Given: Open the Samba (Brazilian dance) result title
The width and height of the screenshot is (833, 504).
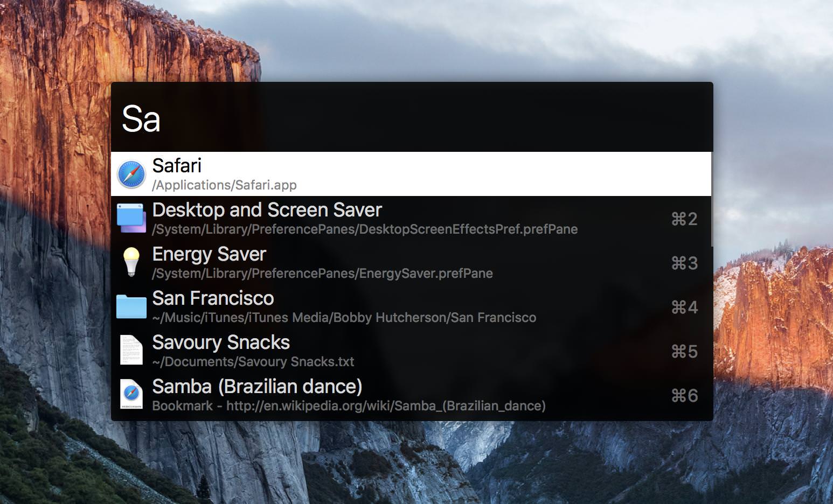Looking at the screenshot, I should (257, 387).
